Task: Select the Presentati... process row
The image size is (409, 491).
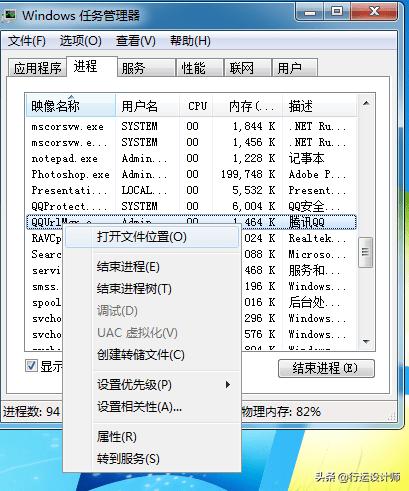Action: (x=191, y=190)
